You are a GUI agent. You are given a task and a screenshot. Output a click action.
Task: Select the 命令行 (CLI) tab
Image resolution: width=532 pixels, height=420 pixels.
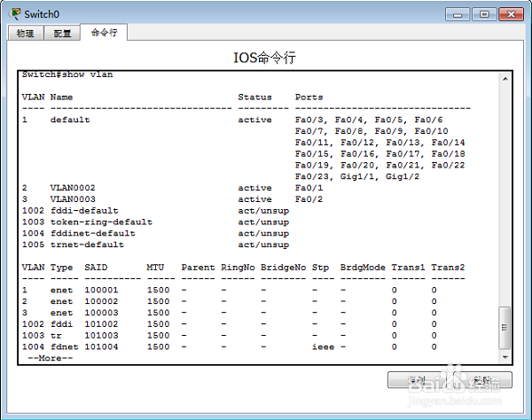[x=104, y=32]
